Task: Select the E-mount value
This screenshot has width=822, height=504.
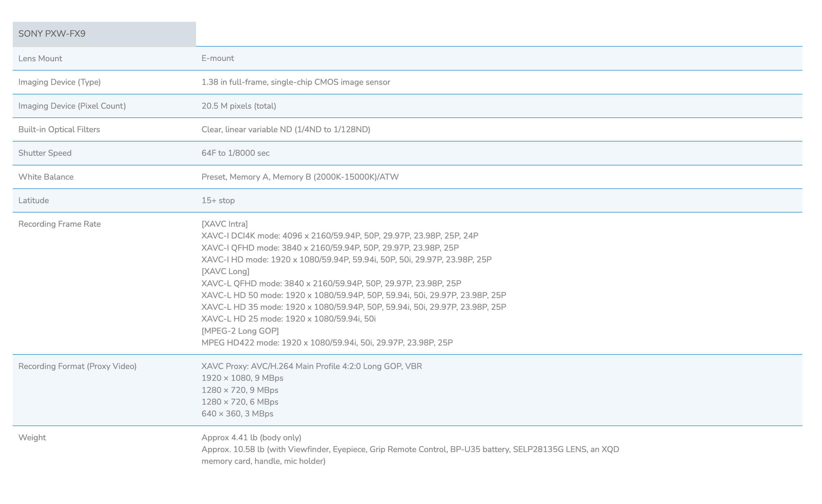Action: (218, 58)
